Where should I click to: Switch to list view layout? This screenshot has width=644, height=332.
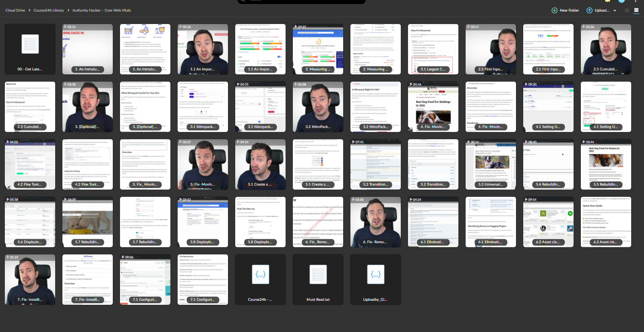(x=627, y=10)
